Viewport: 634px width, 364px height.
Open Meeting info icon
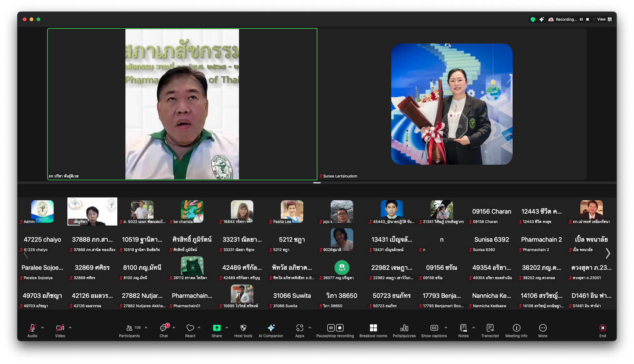[516, 328]
